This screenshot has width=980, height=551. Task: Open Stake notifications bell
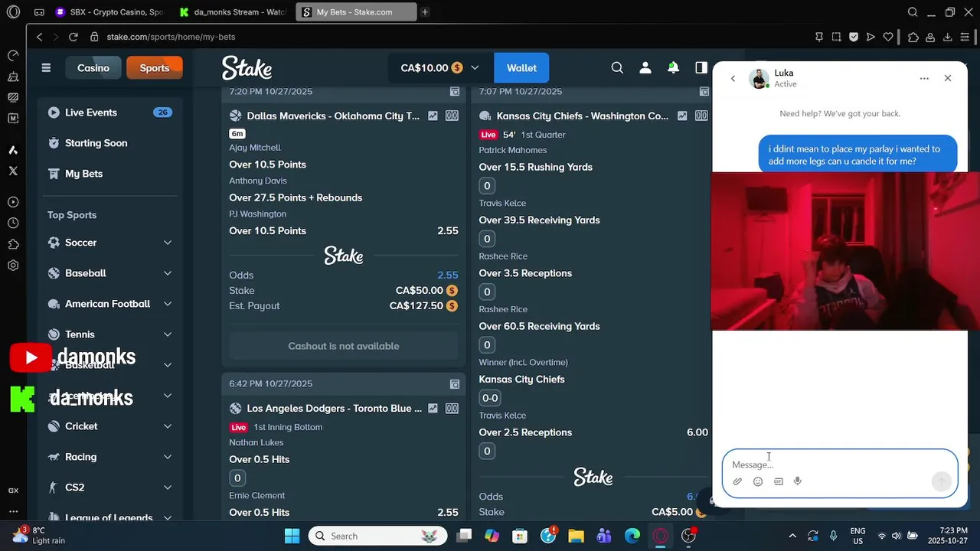(x=673, y=68)
